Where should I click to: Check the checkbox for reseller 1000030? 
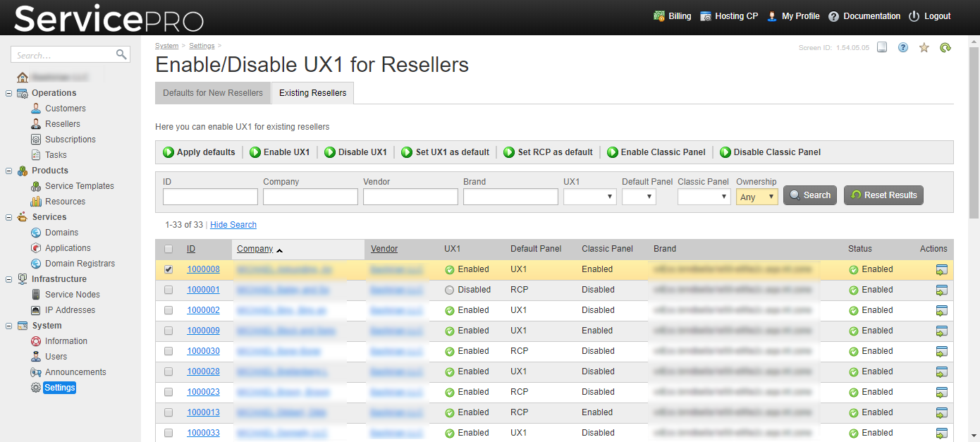pyautogui.click(x=169, y=351)
